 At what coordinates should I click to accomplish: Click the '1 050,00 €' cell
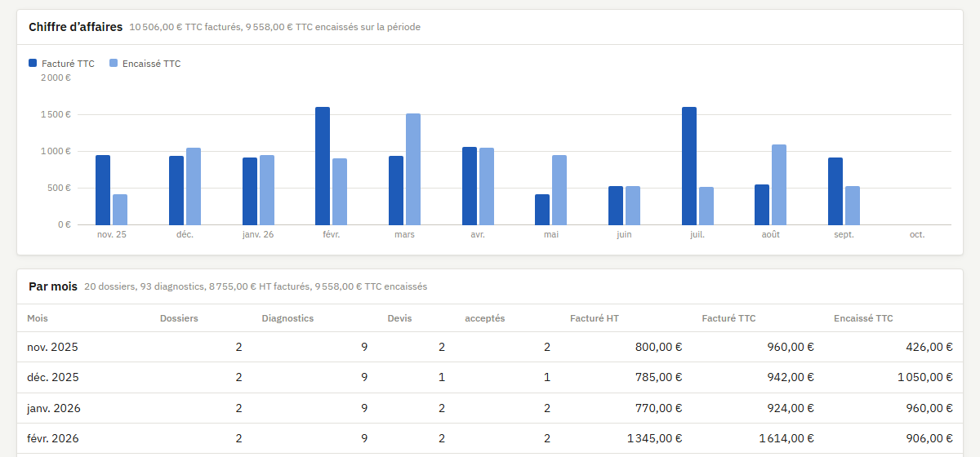(x=925, y=378)
